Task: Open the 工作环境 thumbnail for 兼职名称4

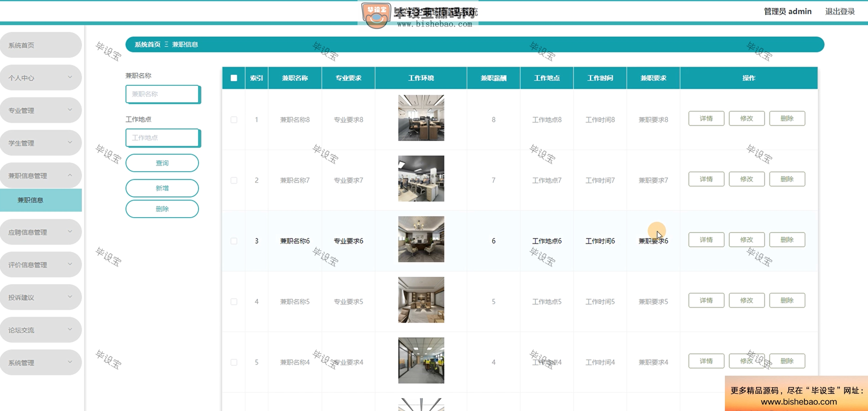Action: (421, 360)
